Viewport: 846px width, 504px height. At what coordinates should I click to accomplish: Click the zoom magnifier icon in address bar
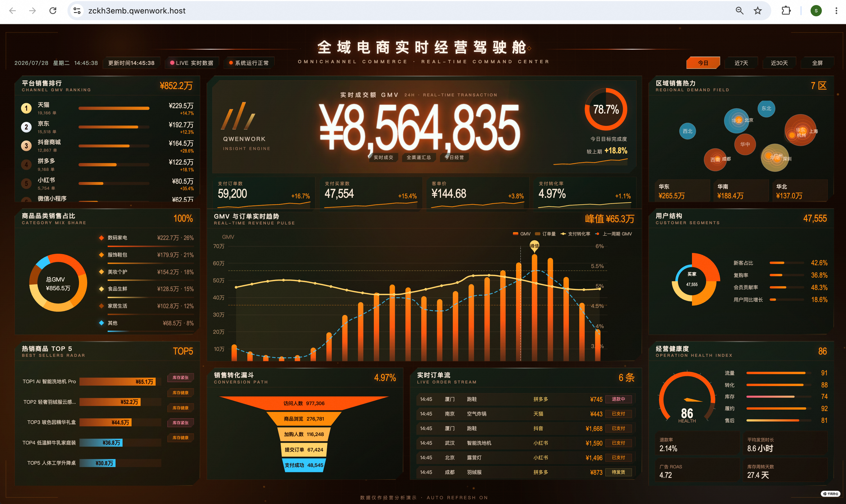tap(739, 11)
